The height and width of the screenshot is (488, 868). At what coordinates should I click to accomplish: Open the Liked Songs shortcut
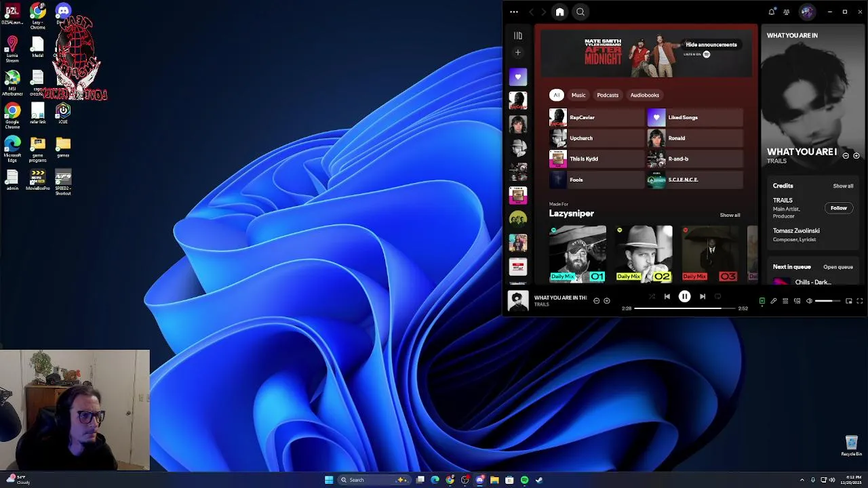pos(695,117)
